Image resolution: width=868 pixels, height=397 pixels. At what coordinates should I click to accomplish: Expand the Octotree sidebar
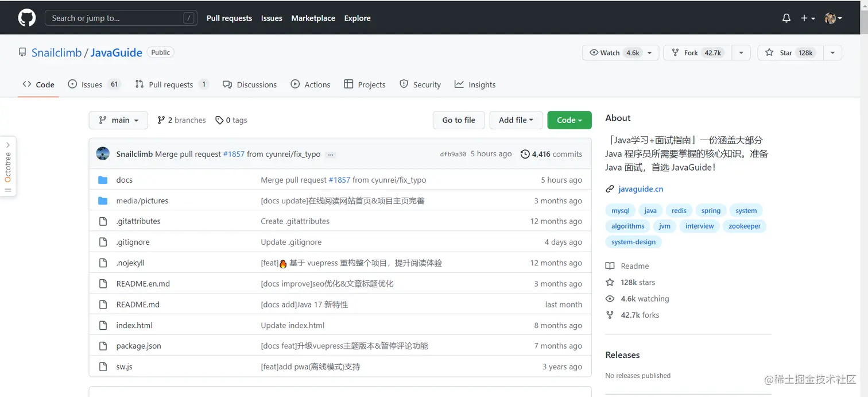coord(8,167)
